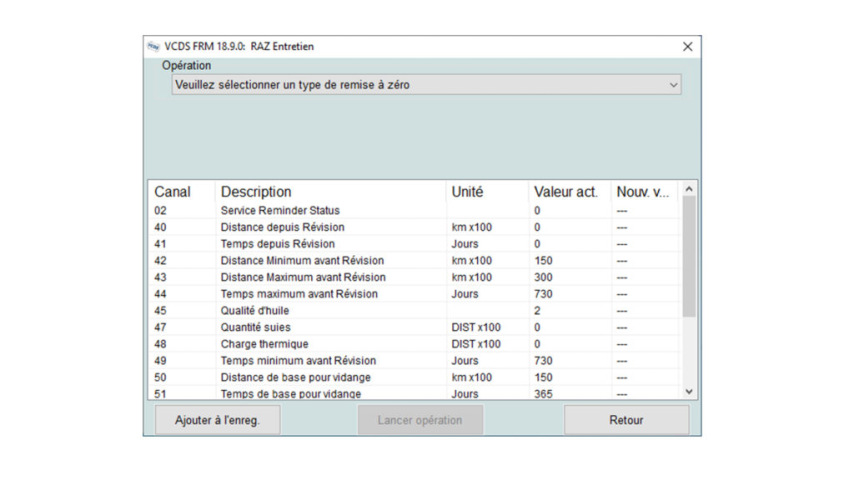Select the Service Reminder Status row

click(414, 210)
